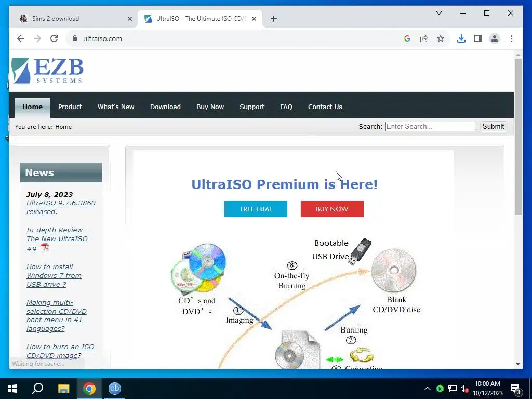Image resolution: width=532 pixels, height=399 pixels.
Task: Open Chrome downloads icon
Action: click(x=461, y=38)
